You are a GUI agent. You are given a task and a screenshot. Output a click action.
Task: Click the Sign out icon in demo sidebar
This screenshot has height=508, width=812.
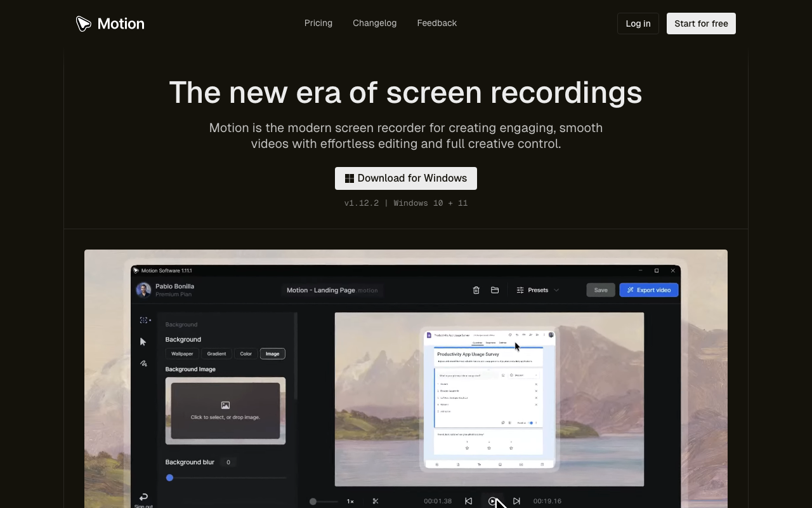click(143, 497)
